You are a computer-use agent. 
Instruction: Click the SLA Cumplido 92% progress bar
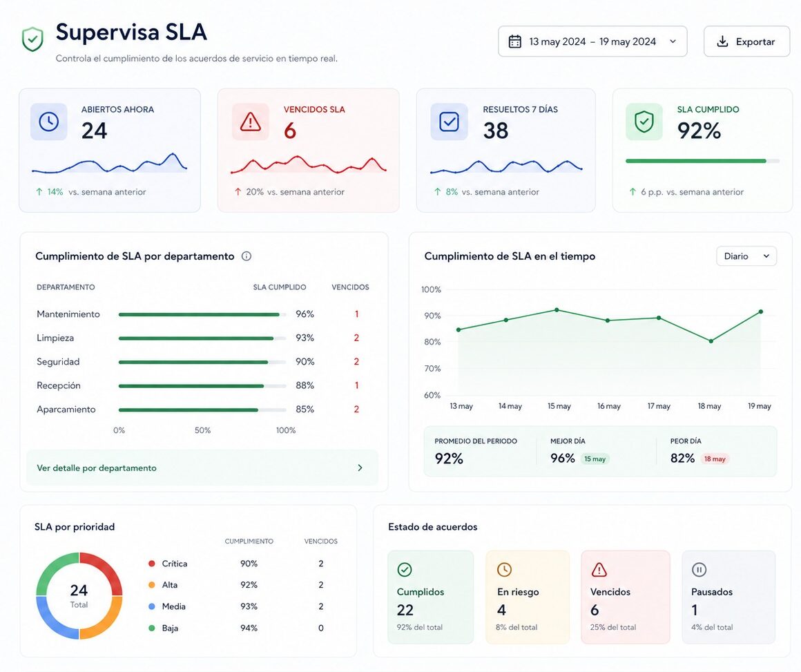pyautogui.click(x=702, y=161)
